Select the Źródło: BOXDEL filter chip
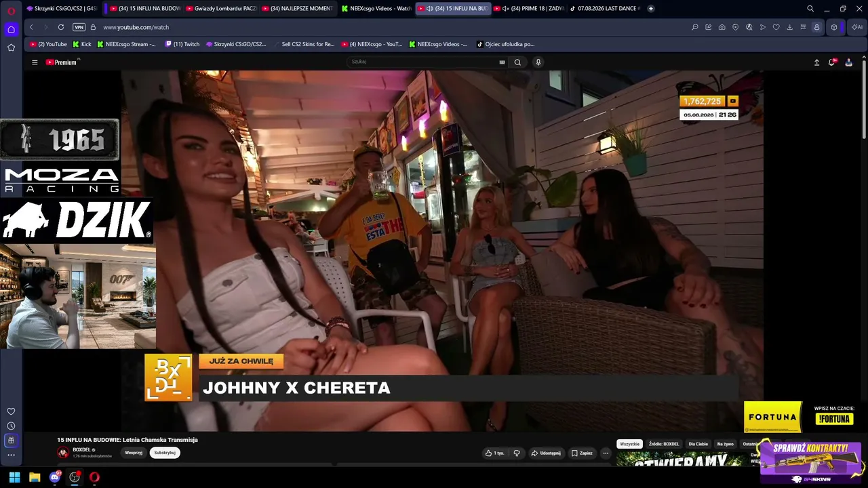This screenshot has width=868, height=488. 664,444
